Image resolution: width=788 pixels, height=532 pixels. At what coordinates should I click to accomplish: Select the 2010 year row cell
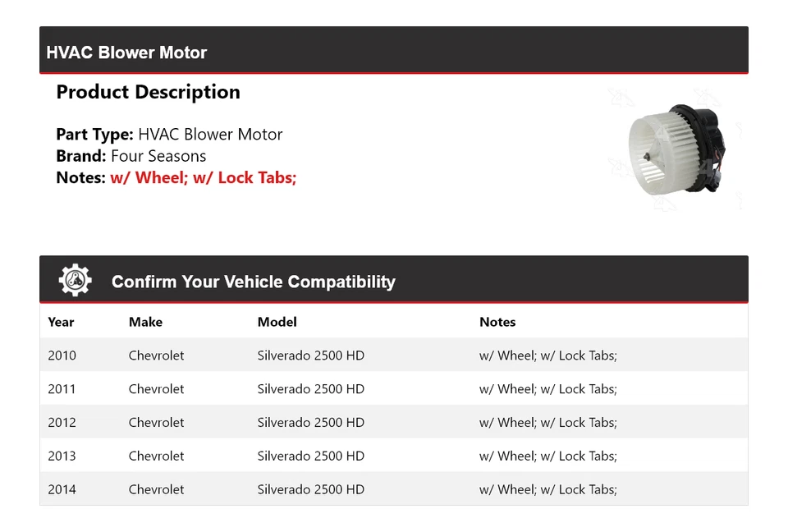tap(62, 355)
